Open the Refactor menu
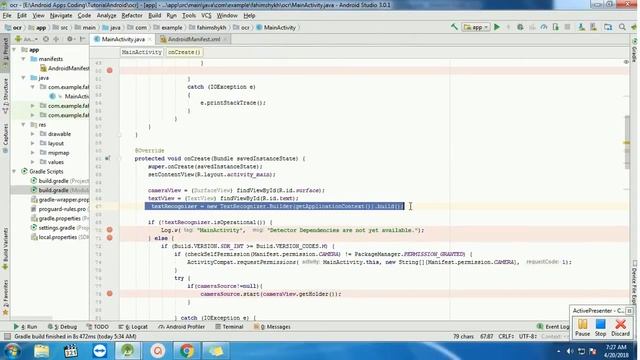640x360 pixels. click(132, 16)
